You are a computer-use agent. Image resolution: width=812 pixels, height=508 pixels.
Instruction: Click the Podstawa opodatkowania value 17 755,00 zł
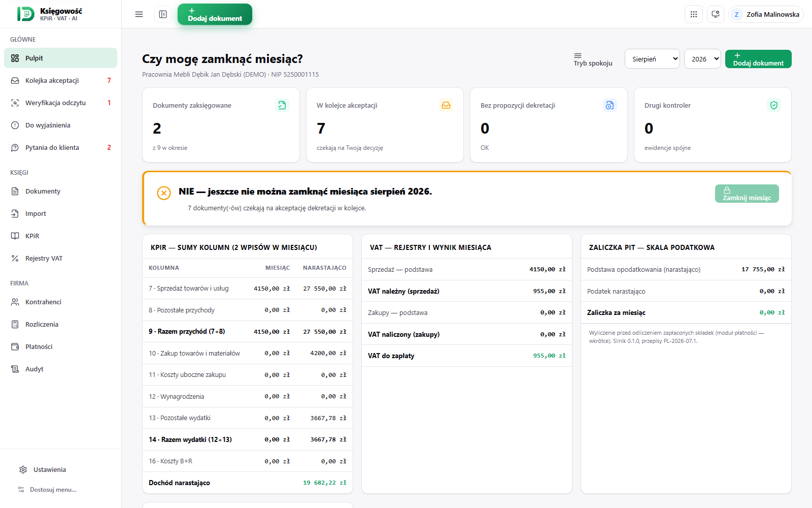pos(763,269)
